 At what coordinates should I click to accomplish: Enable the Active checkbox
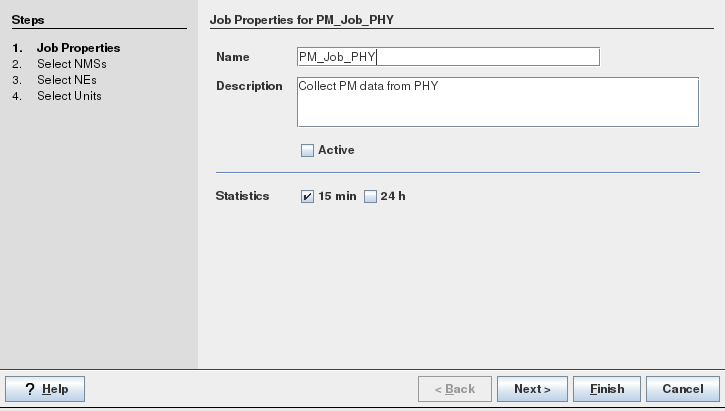pos(308,151)
